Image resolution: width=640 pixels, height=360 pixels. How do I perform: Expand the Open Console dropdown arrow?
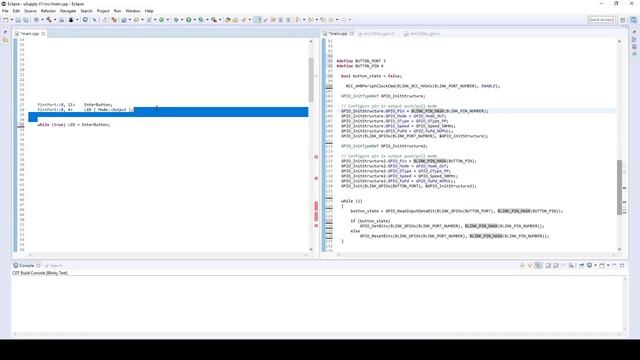click(x=608, y=265)
